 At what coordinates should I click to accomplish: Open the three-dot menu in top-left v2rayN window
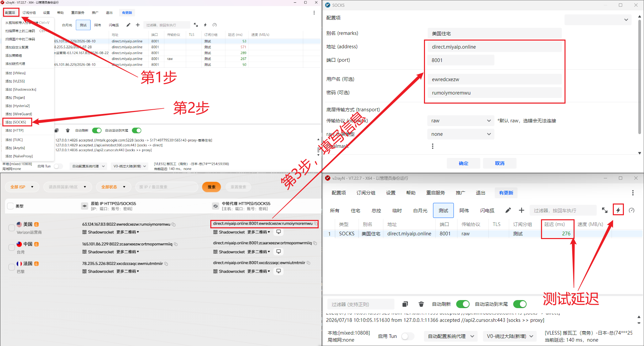[x=314, y=13]
